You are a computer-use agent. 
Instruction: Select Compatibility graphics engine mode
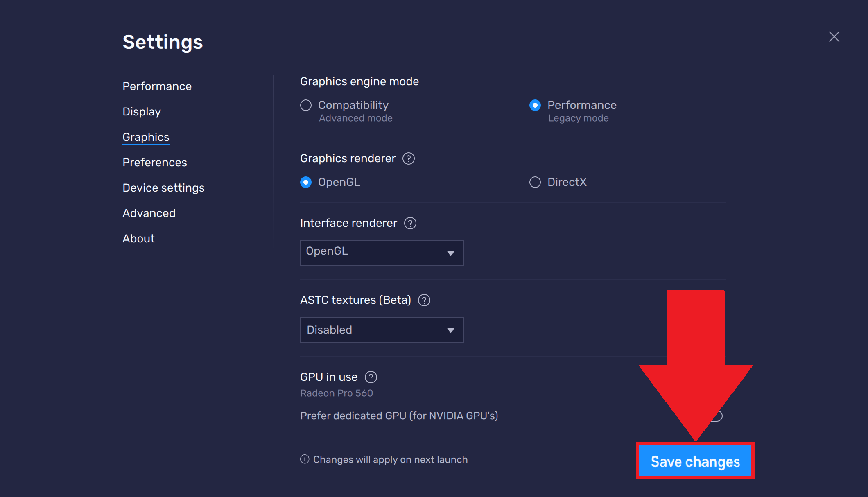coord(306,105)
